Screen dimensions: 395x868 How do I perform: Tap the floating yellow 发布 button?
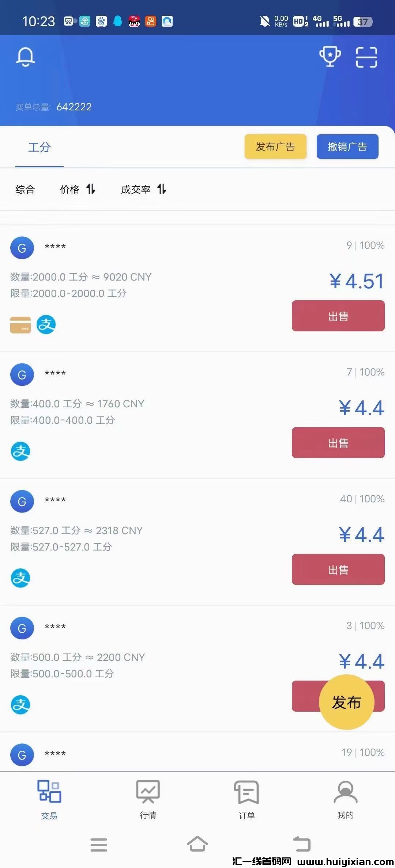pyautogui.click(x=346, y=702)
